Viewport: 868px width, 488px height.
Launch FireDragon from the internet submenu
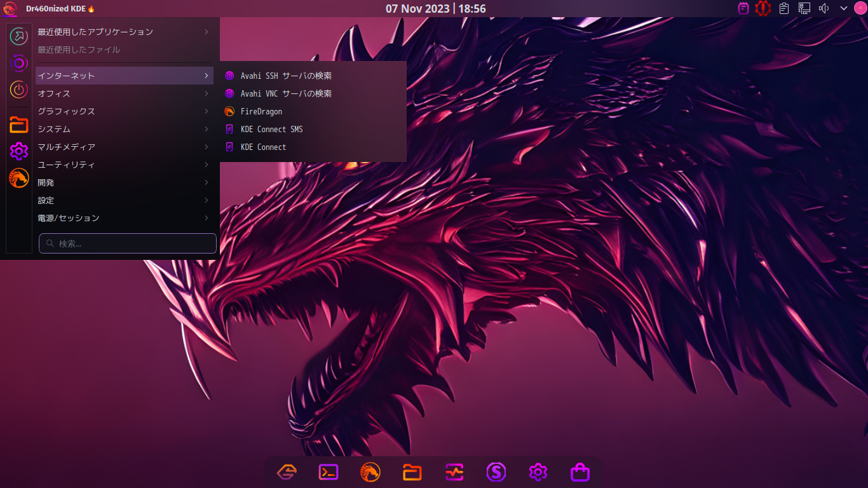(x=313, y=111)
